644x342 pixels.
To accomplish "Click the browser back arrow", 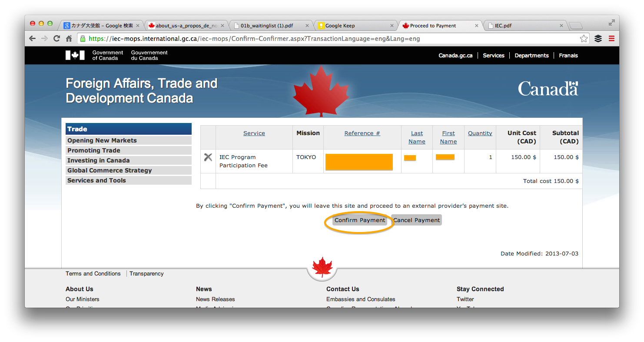I will click(33, 39).
